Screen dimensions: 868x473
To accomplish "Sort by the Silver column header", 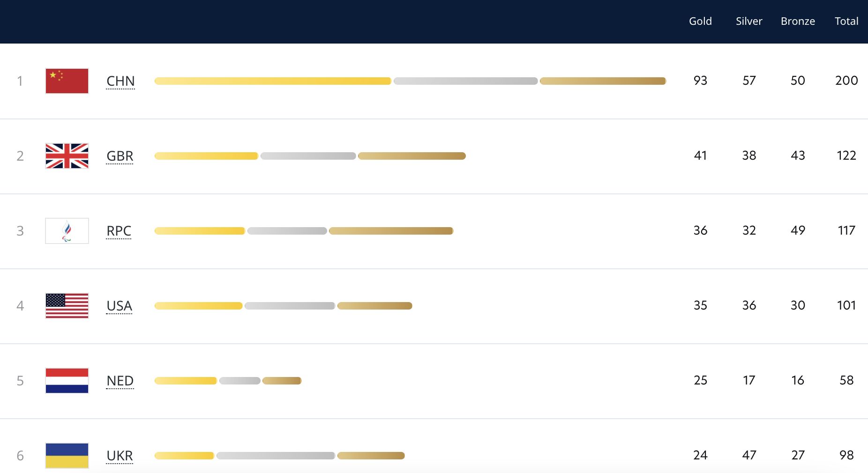I will [x=749, y=21].
